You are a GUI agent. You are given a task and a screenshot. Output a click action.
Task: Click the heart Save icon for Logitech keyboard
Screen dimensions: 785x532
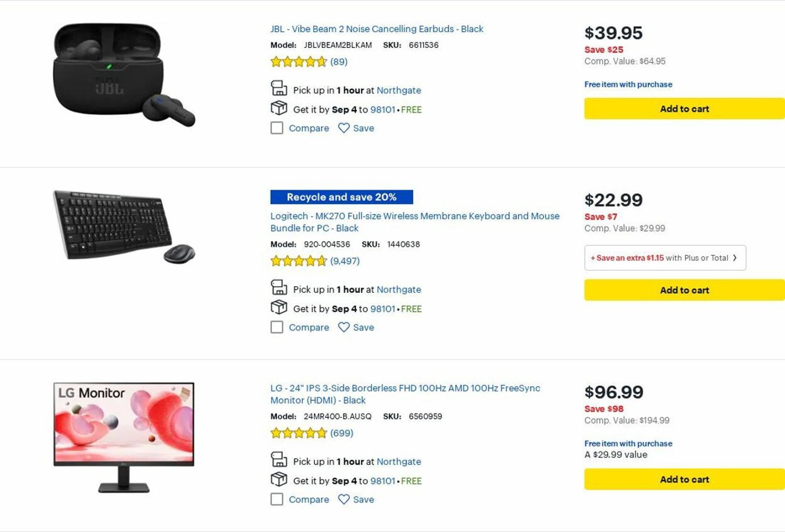pos(344,327)
